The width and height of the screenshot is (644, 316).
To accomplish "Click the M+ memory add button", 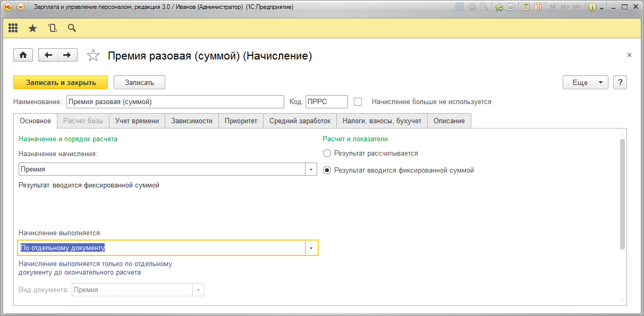I will tap(565, 7).
